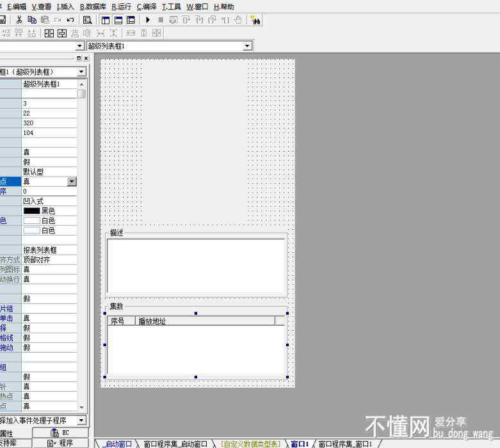
Task: Click the 程序 panel tab button
Action: (60, 443)
